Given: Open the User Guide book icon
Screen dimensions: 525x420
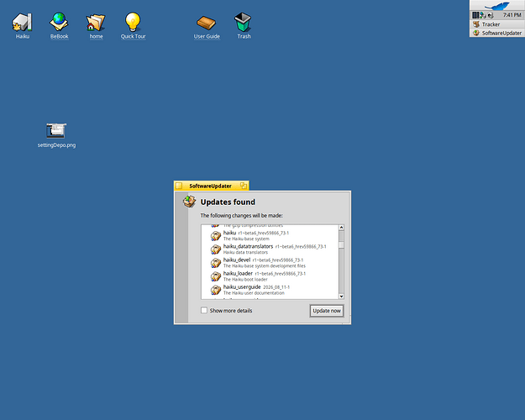Looking at the screenshot, I should pos(206,23).
